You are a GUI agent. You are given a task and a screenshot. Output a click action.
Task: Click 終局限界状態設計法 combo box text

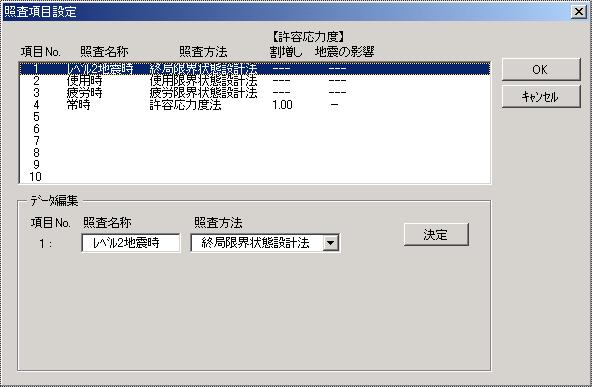pyautogui.click(x=256, y=243)
